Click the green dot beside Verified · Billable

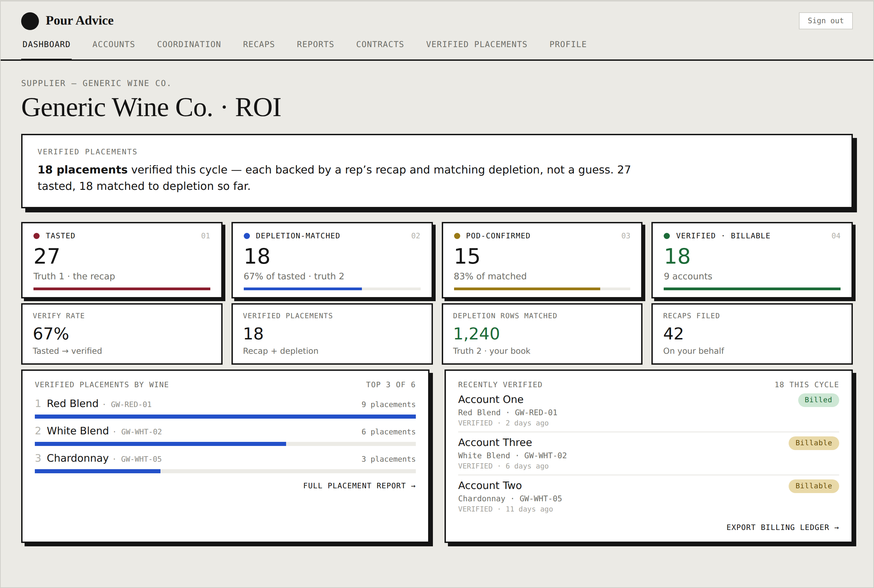(x=667, y=236)
